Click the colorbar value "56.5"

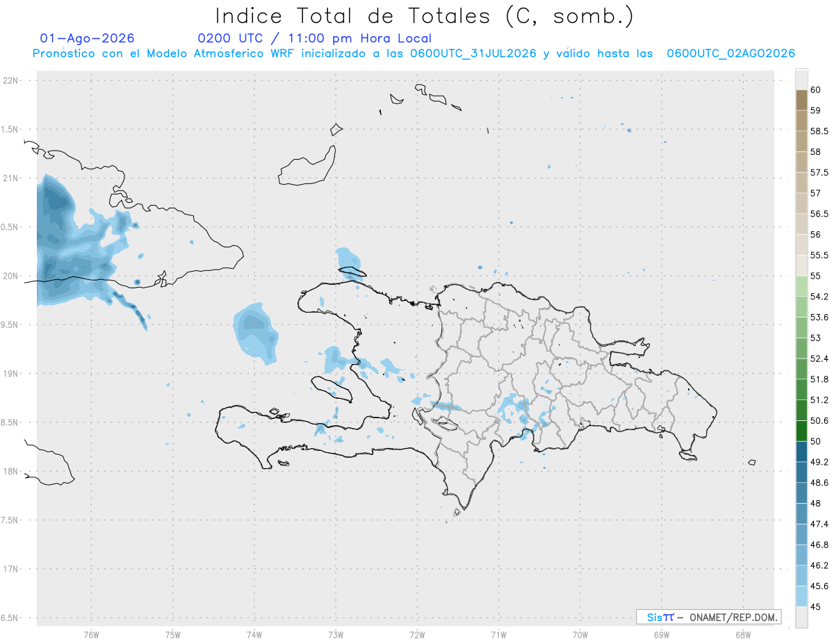point(819,214)
